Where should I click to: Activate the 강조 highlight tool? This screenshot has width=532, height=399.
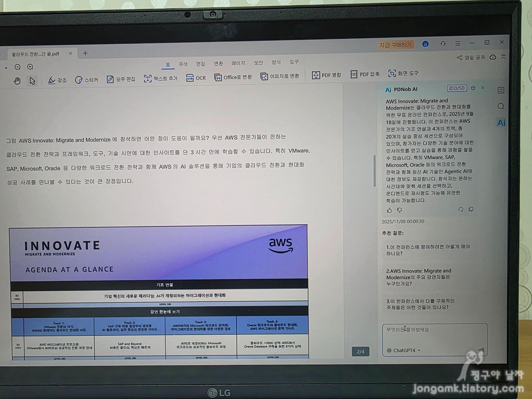point(57,80)
